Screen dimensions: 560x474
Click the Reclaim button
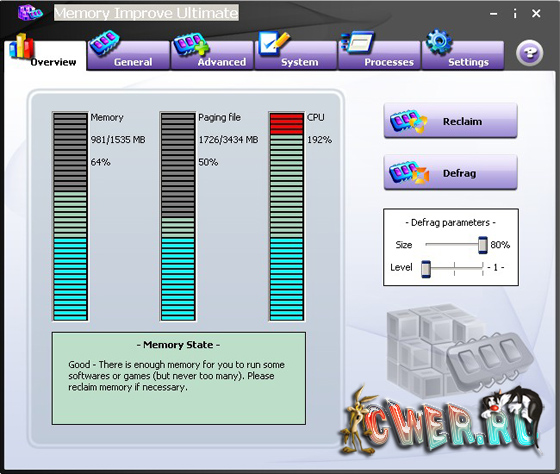click(450, 121)
